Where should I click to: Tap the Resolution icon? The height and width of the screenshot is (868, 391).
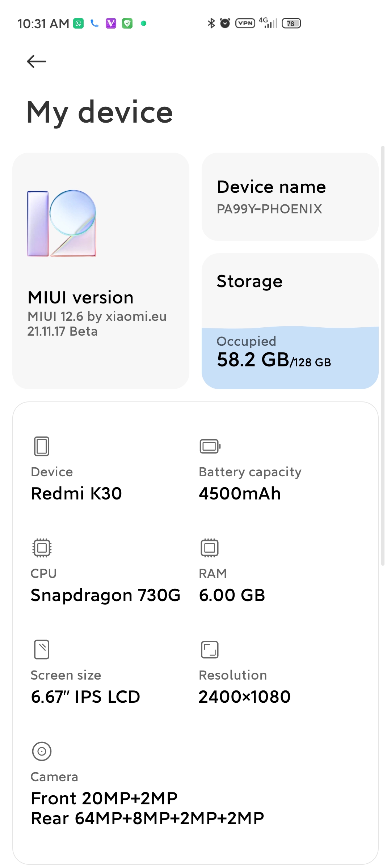pos(210,650)
